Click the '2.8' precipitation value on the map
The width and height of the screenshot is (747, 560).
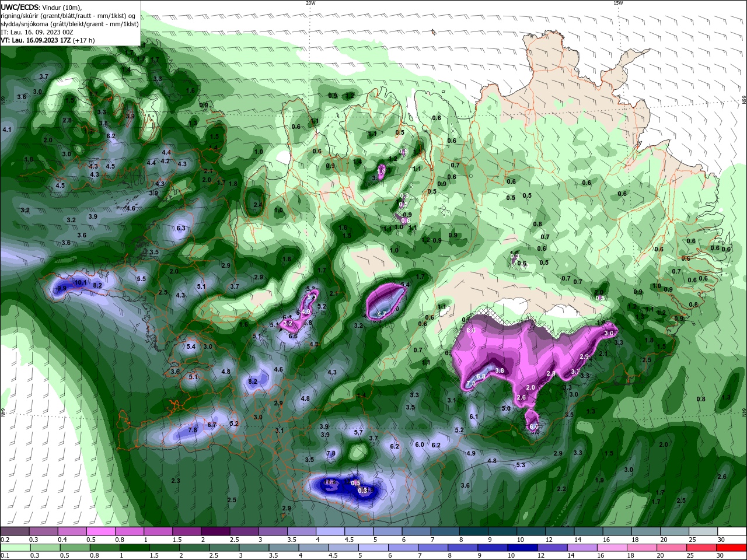(67, 120)
